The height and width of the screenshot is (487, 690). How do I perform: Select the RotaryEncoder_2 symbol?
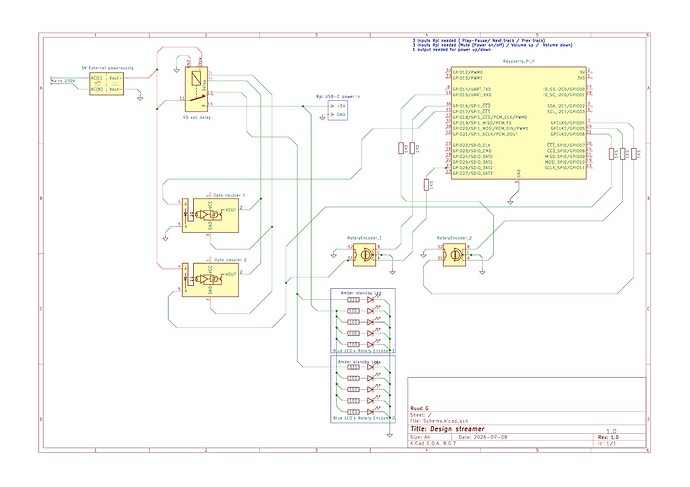455,255
